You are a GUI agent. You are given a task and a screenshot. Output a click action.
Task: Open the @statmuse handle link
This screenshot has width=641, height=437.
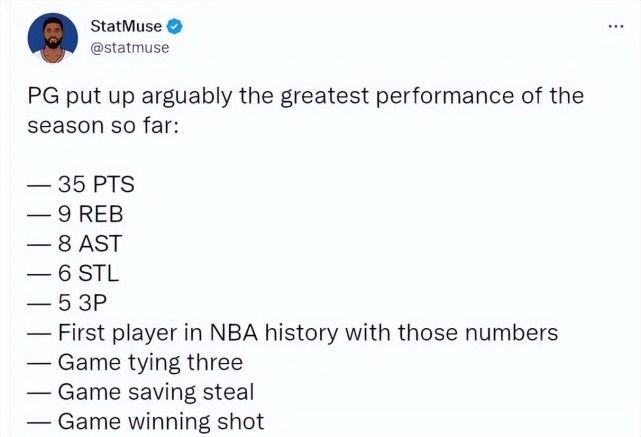128,46
